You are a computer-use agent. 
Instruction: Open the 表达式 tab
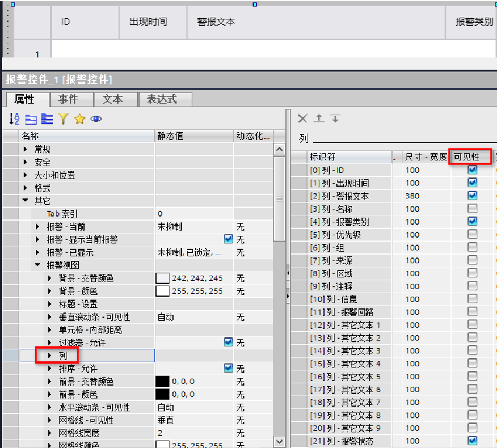(162, 99)
